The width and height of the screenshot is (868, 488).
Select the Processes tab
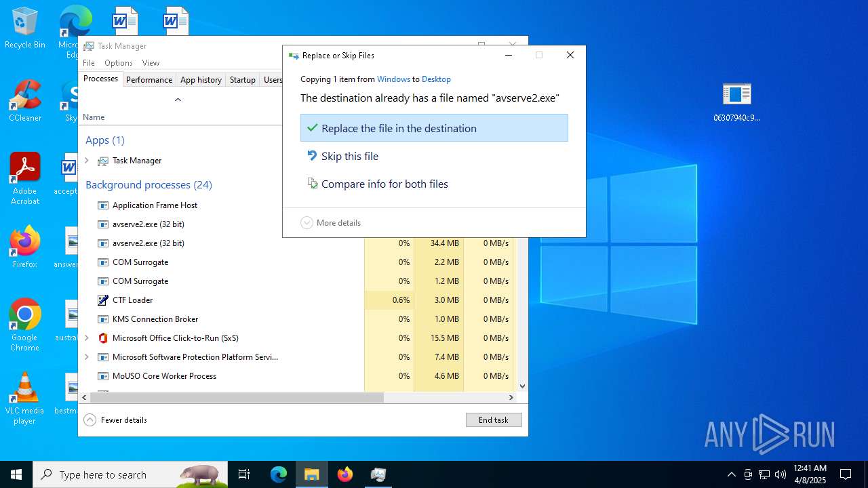[100, 79]
